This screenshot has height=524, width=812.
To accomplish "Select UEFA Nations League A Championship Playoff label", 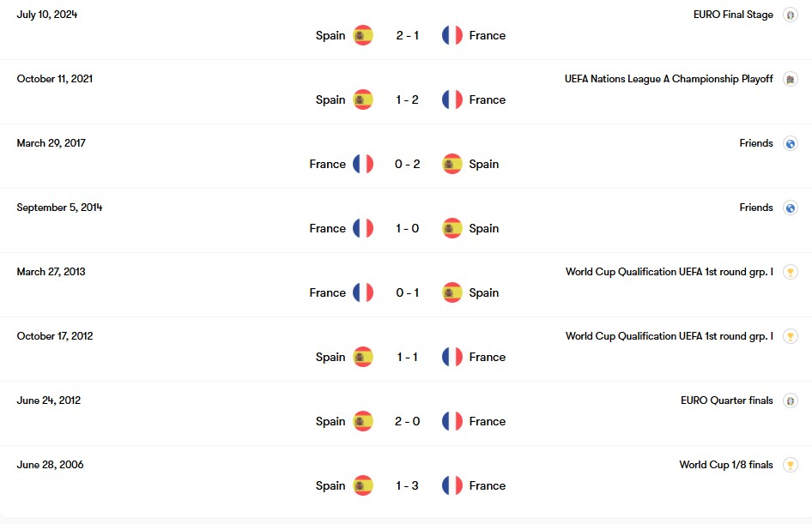I will pos(669,79).
